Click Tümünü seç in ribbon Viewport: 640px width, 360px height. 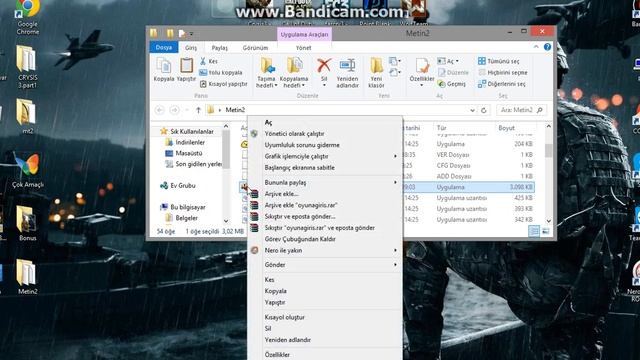499,61
